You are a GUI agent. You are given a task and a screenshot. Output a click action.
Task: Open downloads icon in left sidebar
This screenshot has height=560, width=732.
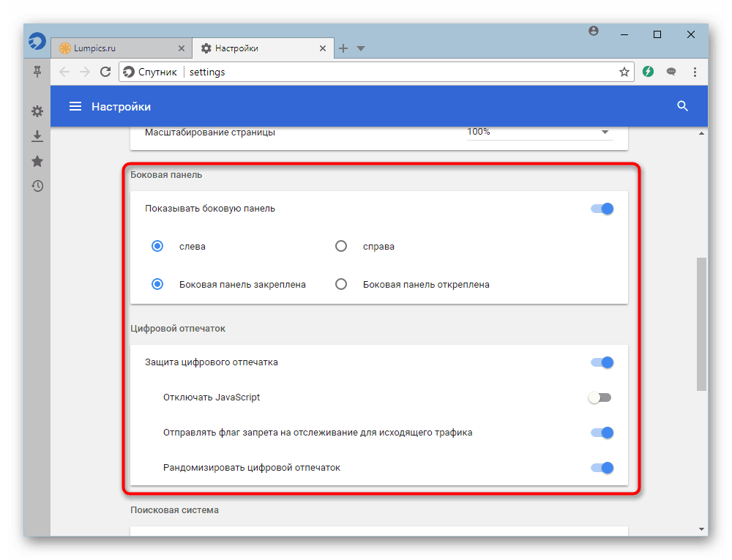coord(37,136)
